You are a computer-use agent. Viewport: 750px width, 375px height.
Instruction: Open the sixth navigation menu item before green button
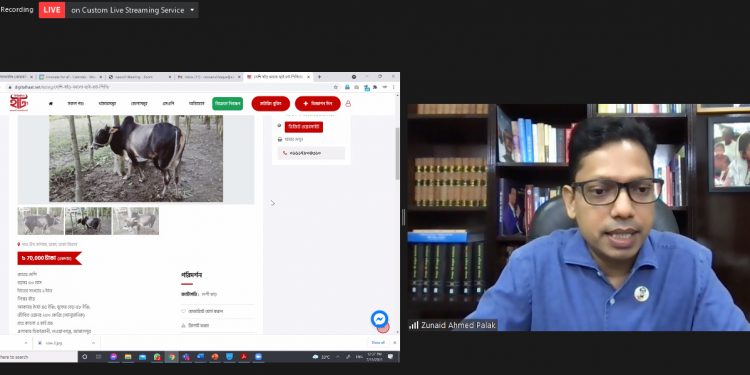(197, 103)
